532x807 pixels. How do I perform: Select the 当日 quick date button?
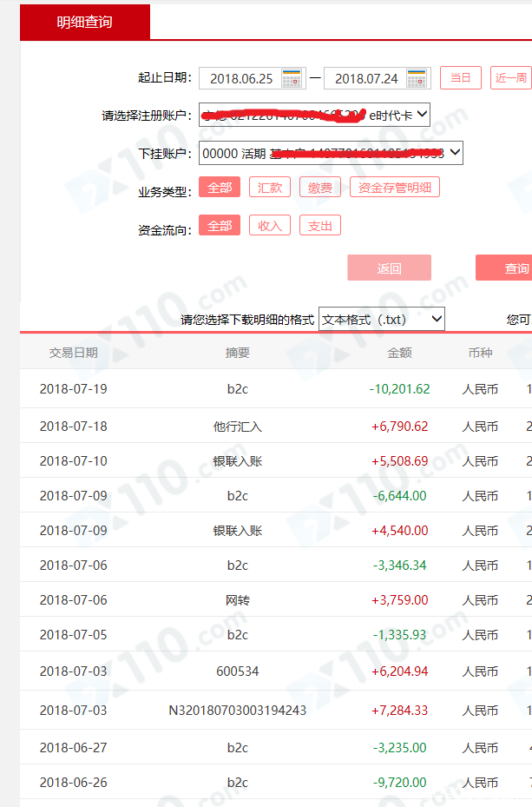tap(461, 77)
